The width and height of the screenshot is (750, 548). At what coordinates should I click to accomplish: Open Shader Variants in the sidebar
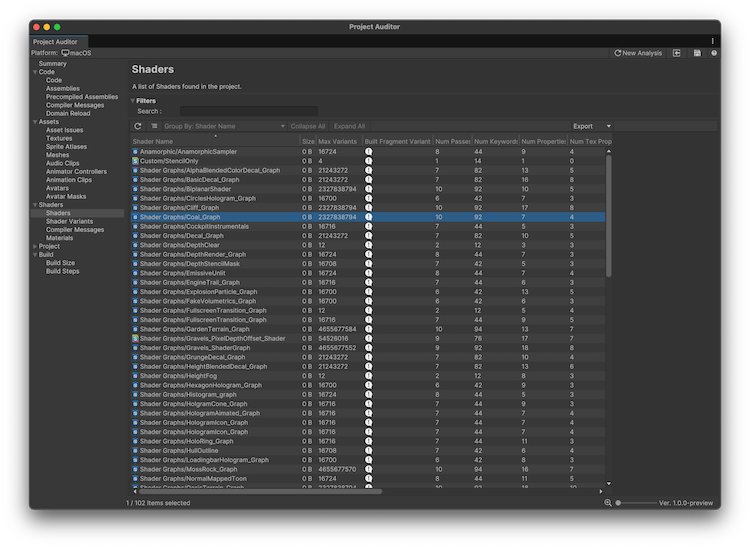click(69, 221)
